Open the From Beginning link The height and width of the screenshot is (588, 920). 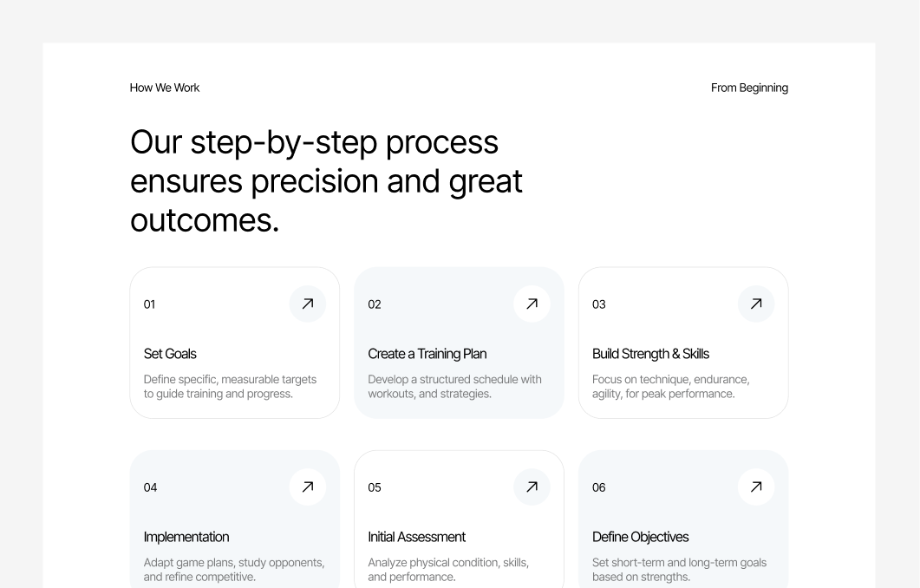click(749, 88)
